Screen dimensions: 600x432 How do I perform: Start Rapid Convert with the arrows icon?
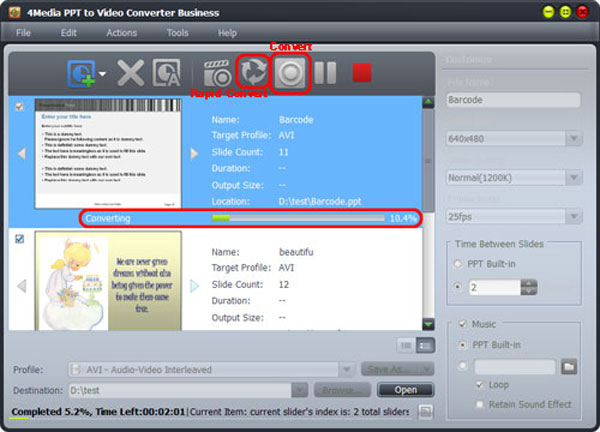253,72
